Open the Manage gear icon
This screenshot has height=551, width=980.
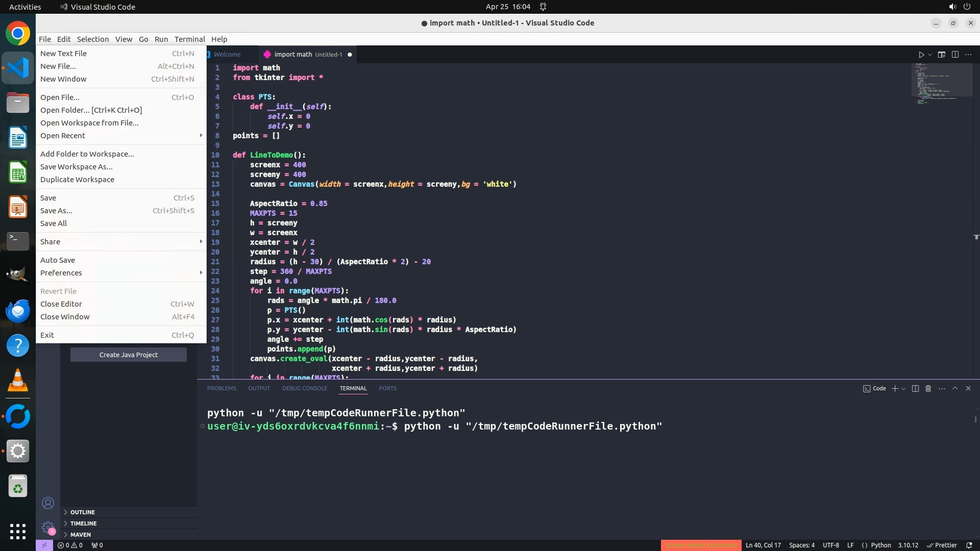click(48, 528)
